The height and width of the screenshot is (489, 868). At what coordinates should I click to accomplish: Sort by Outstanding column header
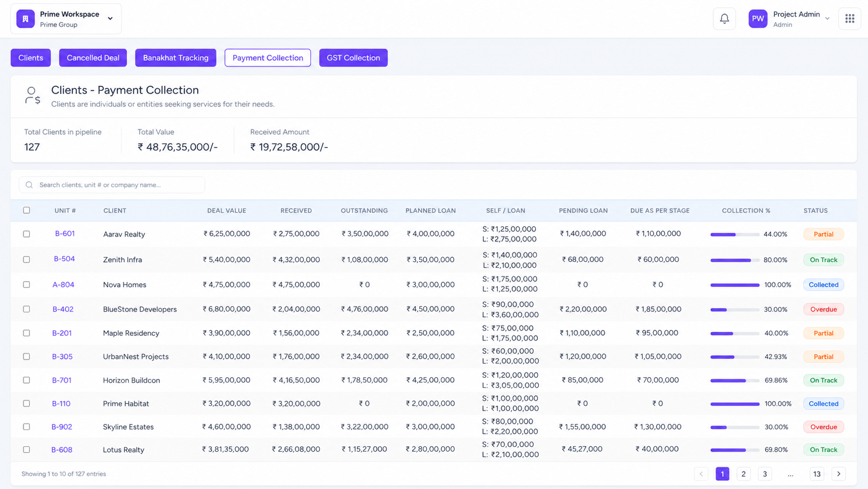[364, 210]
